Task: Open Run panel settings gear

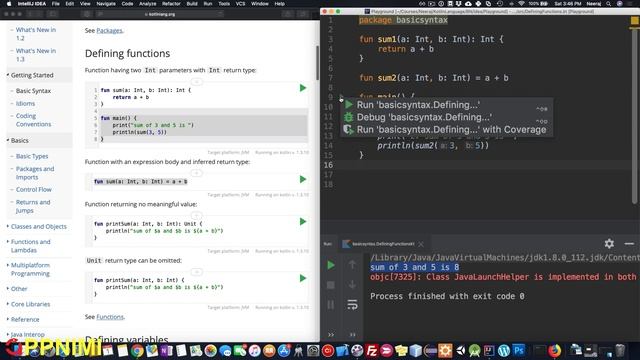Action: [609, 244]
